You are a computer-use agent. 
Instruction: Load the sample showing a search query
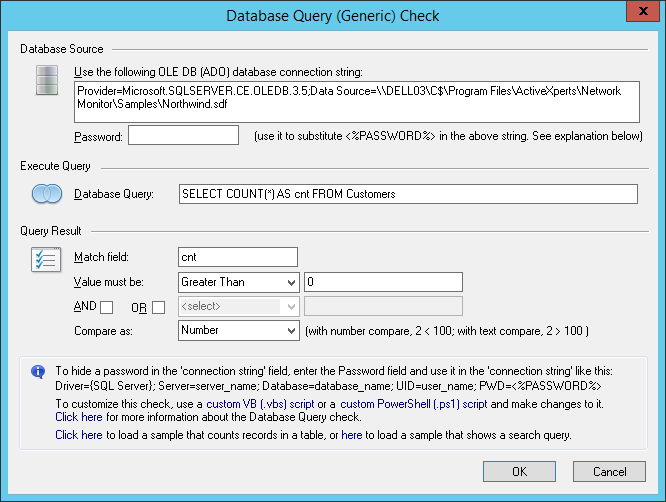[351, 436]
